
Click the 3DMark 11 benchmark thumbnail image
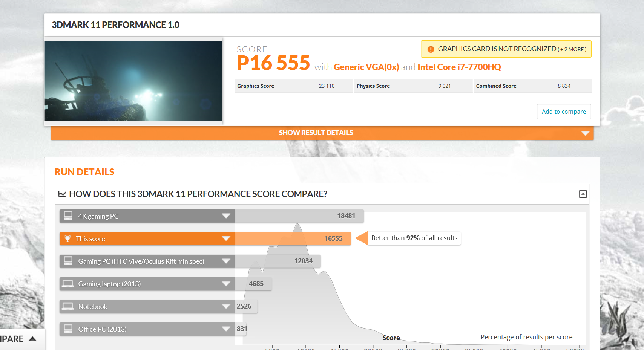tap(133, 81)
